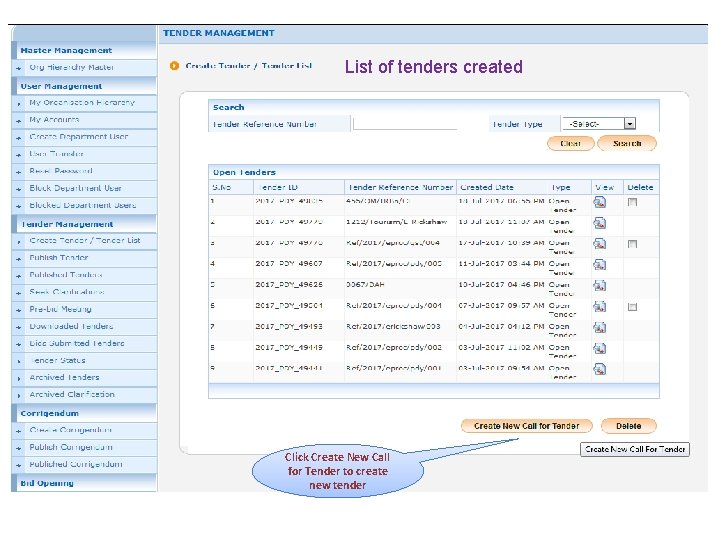This screenshot has width=720, height=540.
Task: View tender 1212/Tourism/E-Rickshaw details icon
Action: 599,223
